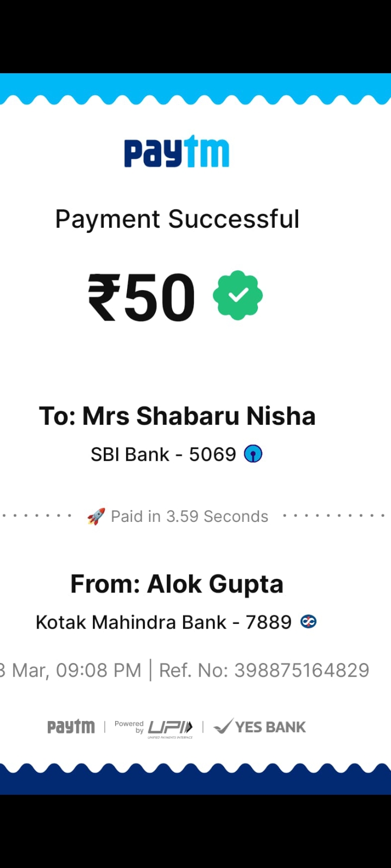Click recipient name Mrs Shabaru Nisha
This screenshot has height=868, width=391.
click(x=177, y=416)
